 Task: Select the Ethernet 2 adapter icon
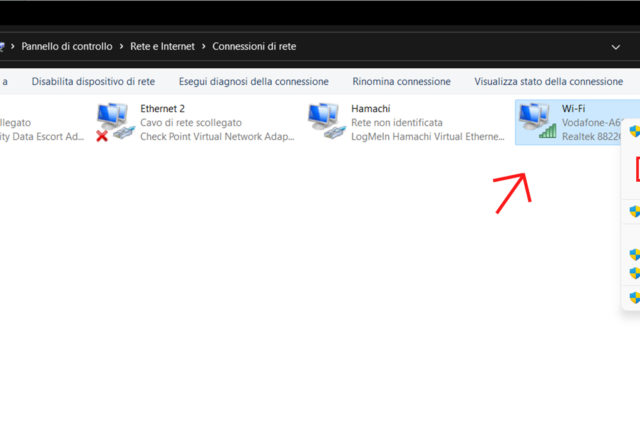coord(116,122)
